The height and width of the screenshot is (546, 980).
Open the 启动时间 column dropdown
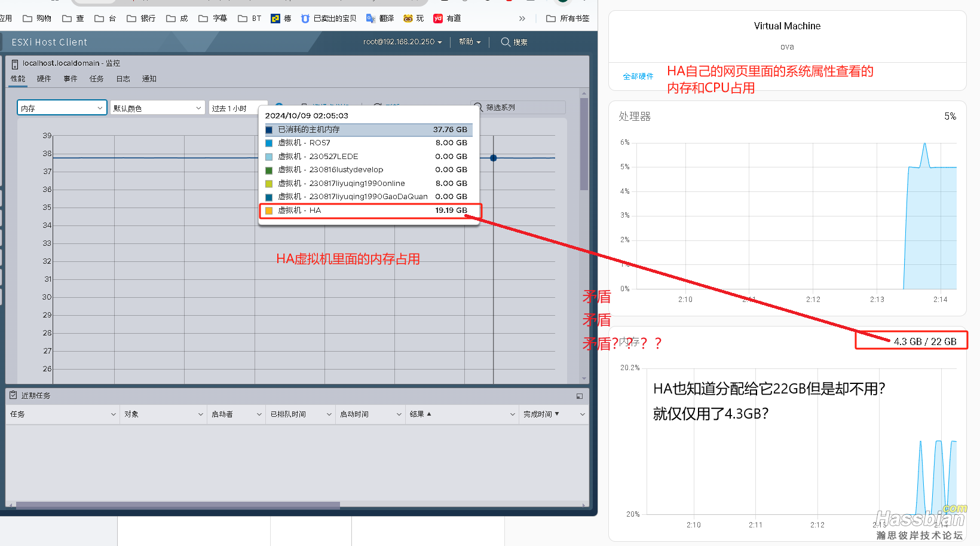point(399,414)
